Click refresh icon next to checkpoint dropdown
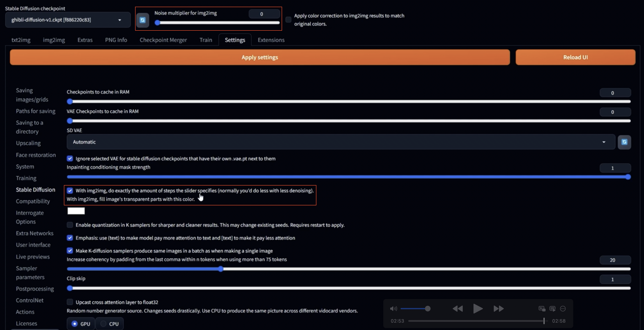The width and height of the screenshot is (644, 330). pyautogui.click(x=142, y=20)
